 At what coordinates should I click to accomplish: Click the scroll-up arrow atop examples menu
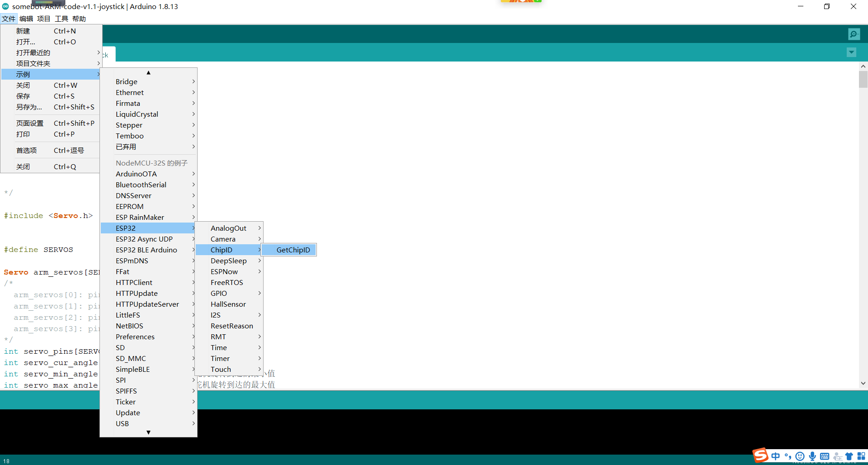pyautogui.click(x=148, y=72)
